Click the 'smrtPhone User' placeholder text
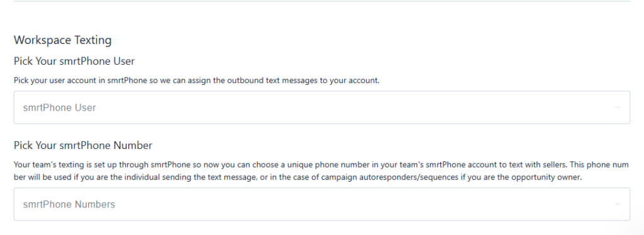The width and height of the screenshot is (644, 235). click(60, 108)
